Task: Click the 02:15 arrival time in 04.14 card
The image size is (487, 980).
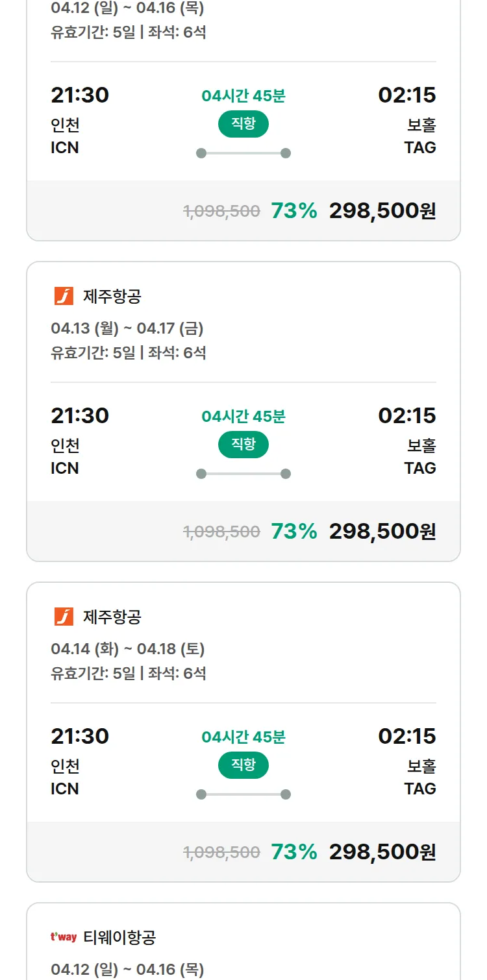Action: 407,737
